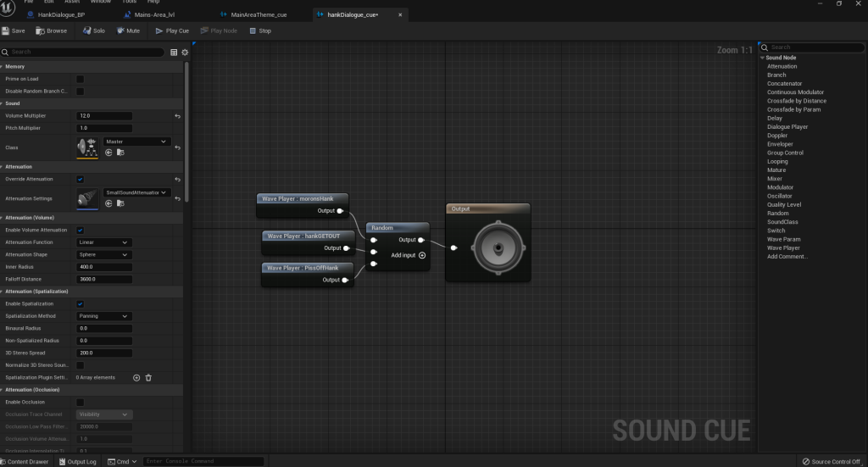Click the Falloff Distance value field
The width and height of the screenshot is (868, 467).
[x=103, y=279]
